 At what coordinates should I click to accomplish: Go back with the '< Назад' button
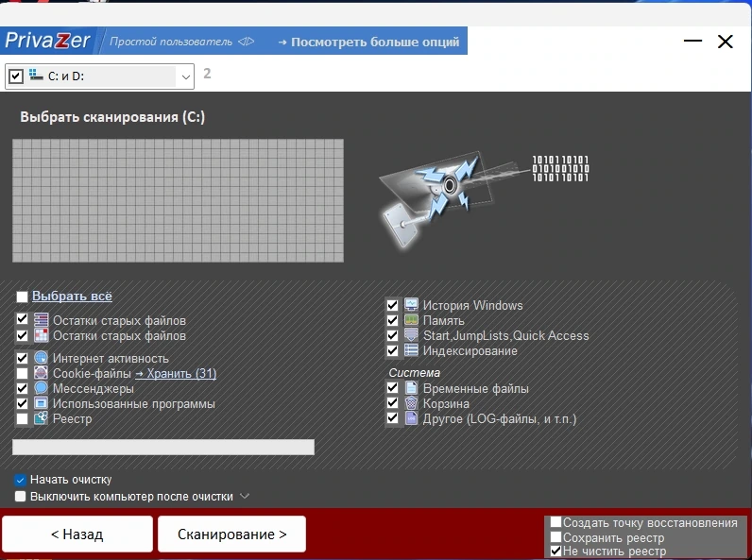click(77, 535)
